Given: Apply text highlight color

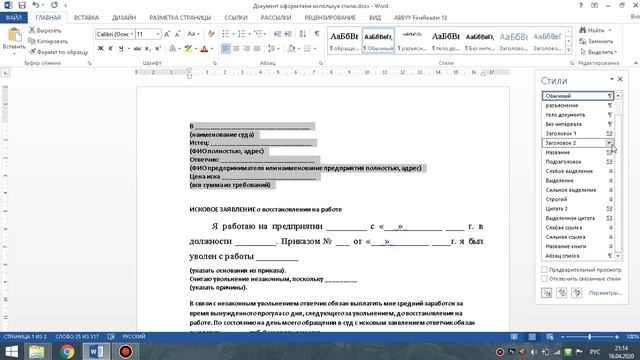Looking at the screenshot, I should coord(188,49).
